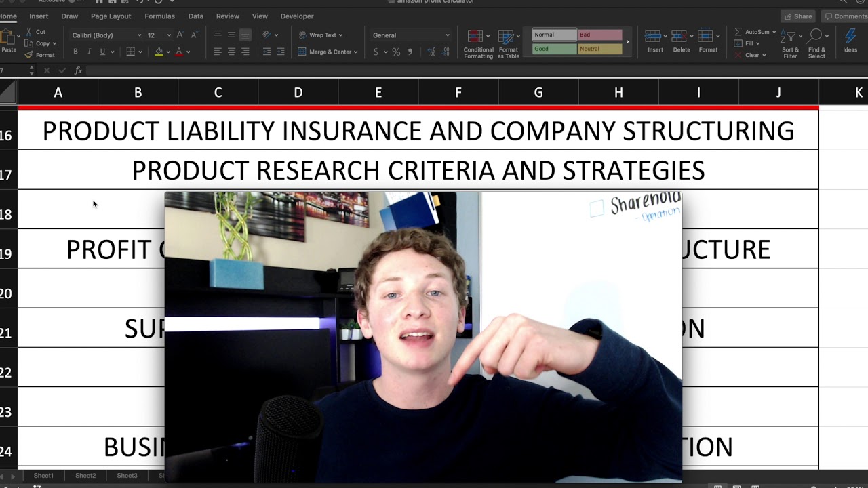Image resolution: width=868 pixels, height=488 pixels.
Task: Decrease decimal places
Action: tap(446, 52)
